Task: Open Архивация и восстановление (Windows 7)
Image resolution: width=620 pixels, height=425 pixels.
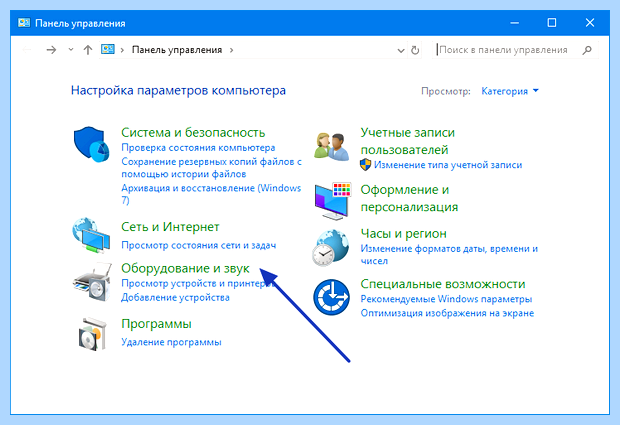Action: pos(211,194)
